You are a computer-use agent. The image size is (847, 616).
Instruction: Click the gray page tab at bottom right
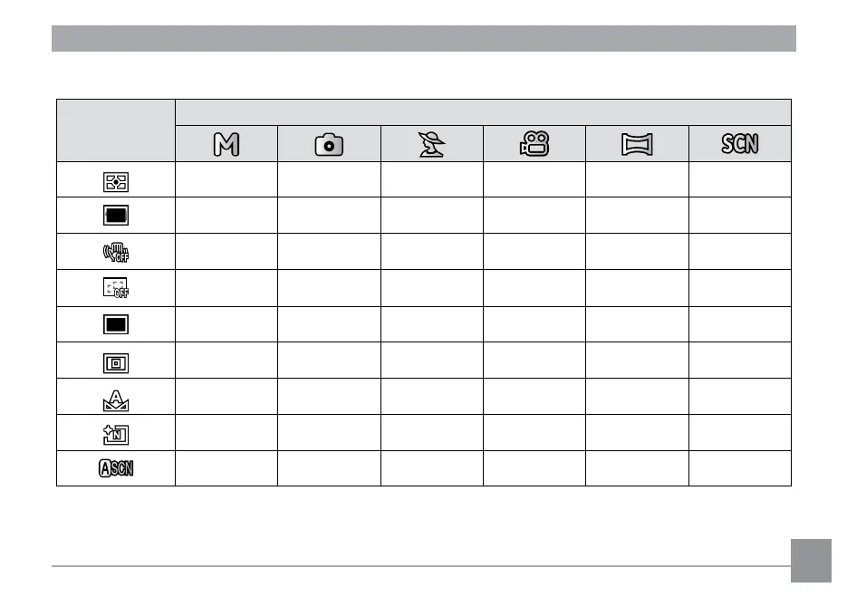(812, 561)
